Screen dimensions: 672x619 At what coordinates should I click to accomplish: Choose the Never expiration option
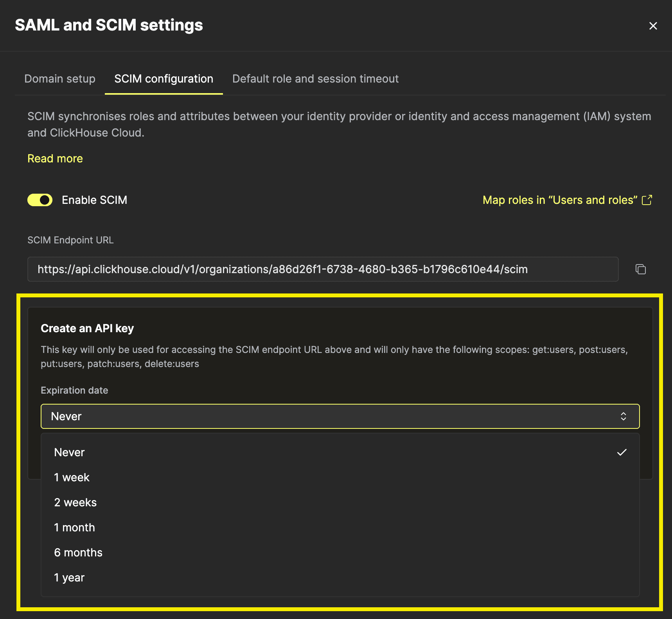[340, 452]
